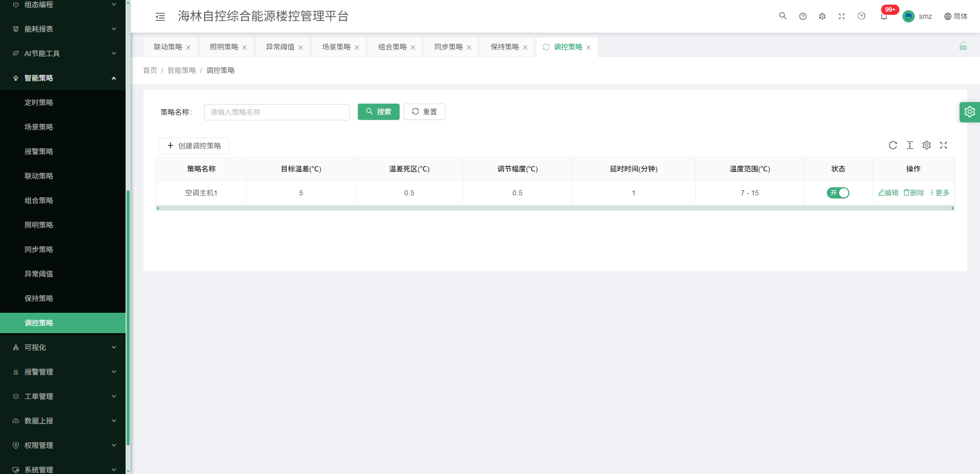Viewport: 980px width, 474px height.
Task: Switch to the 照明策略 tab
Action: pos(224,47)
